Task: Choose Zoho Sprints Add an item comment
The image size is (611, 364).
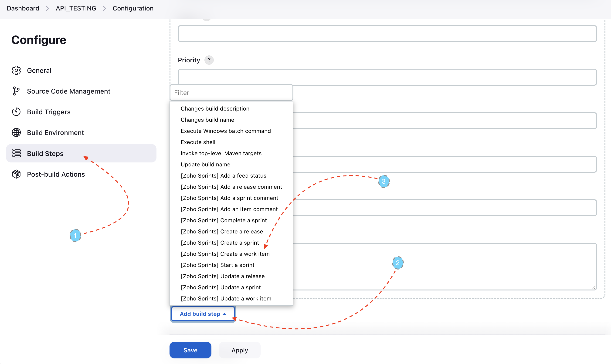Action: point(231,209)
